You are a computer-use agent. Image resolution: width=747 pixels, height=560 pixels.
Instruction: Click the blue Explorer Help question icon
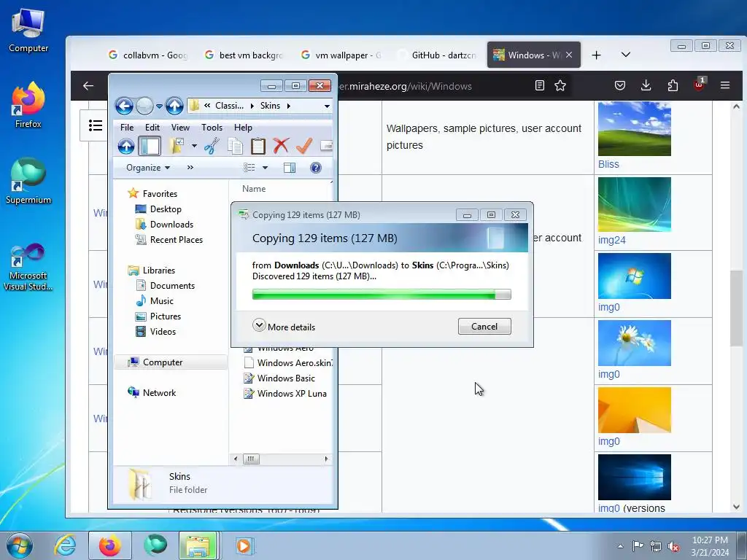coord(315,168)
